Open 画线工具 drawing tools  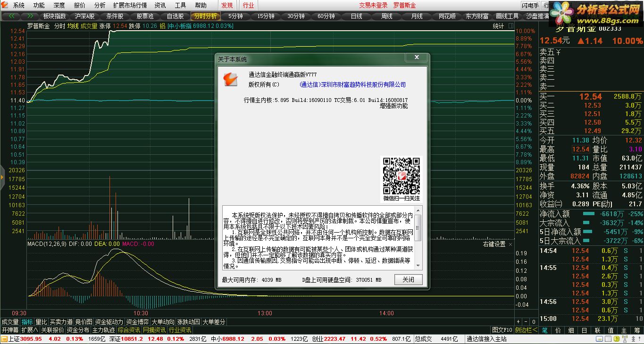(507, 16)
